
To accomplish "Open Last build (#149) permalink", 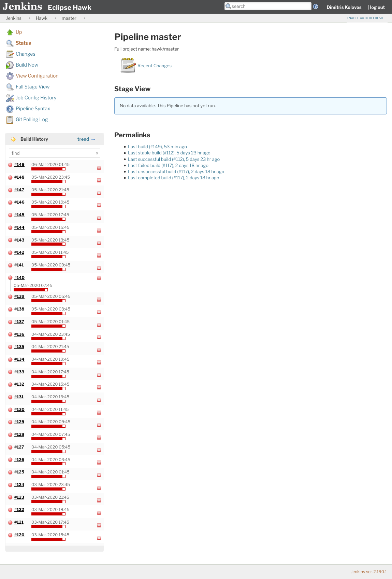I will (157, 147).
